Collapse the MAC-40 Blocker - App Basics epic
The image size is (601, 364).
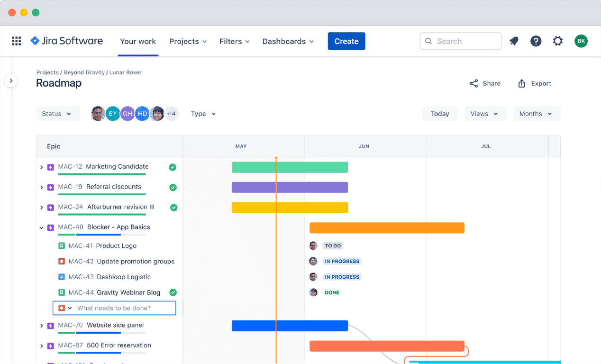pos(41,227)
